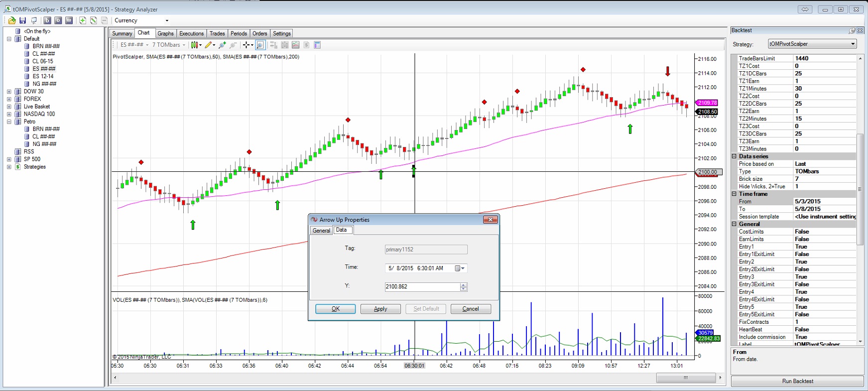Expand the NASDAQ 100 list

9,114
